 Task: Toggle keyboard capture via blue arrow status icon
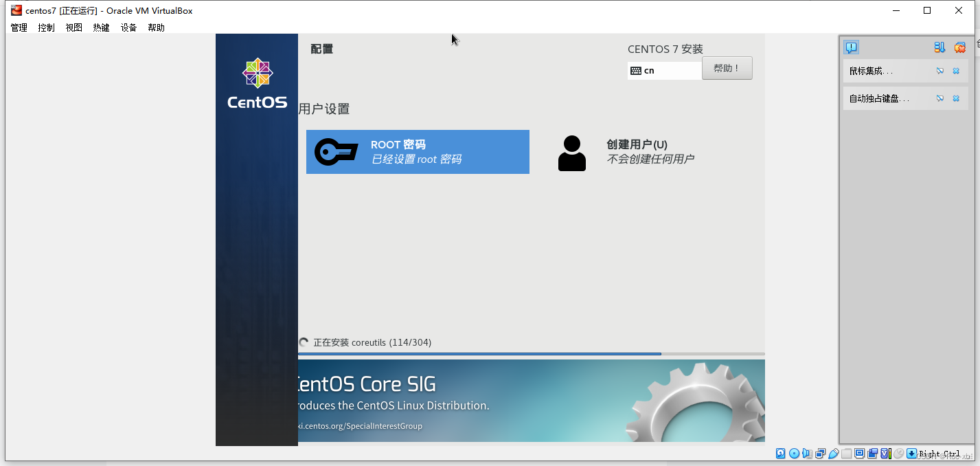(911, 453)
